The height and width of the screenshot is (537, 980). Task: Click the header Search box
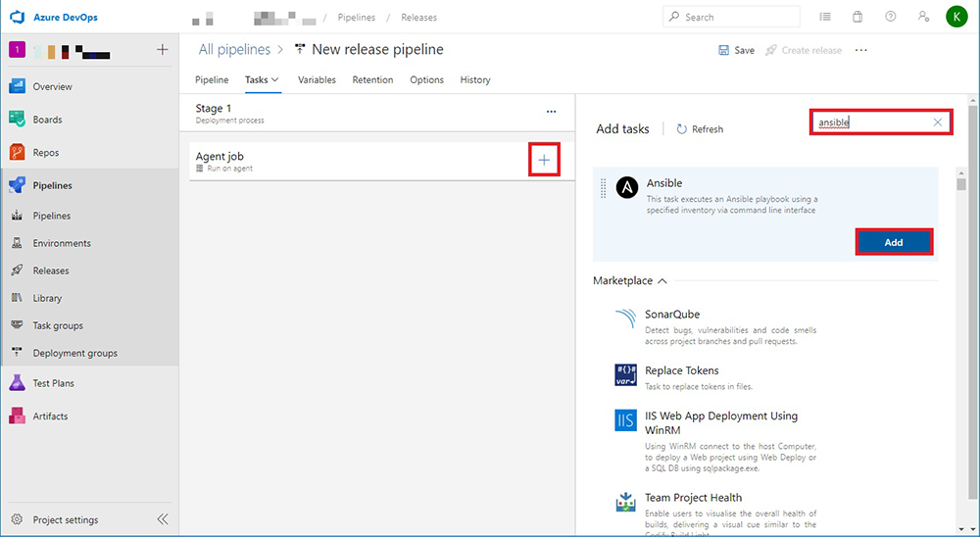point(731,17)
